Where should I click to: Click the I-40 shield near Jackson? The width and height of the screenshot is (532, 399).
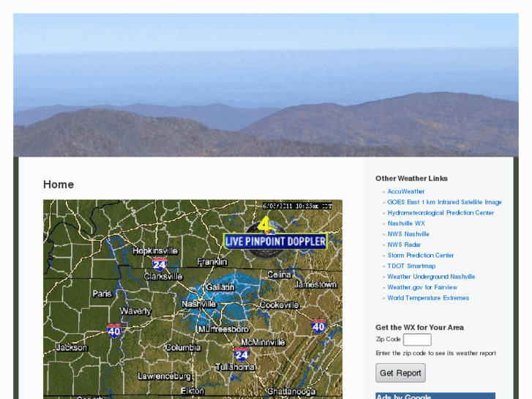tap(114, 331)
